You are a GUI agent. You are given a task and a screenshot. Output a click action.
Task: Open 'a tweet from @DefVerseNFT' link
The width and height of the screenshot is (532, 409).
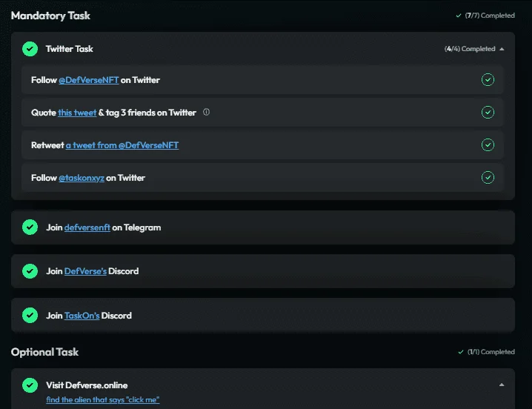pos(122,145)
